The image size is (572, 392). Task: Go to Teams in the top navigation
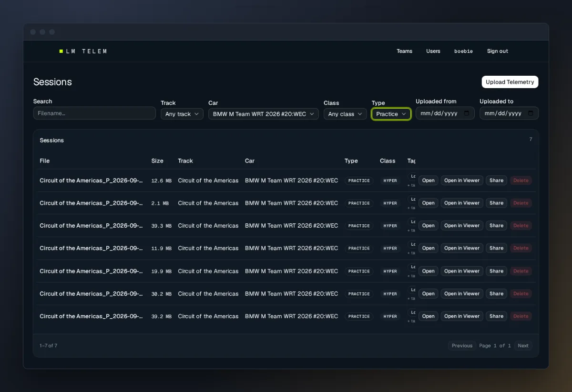[404, 51]
